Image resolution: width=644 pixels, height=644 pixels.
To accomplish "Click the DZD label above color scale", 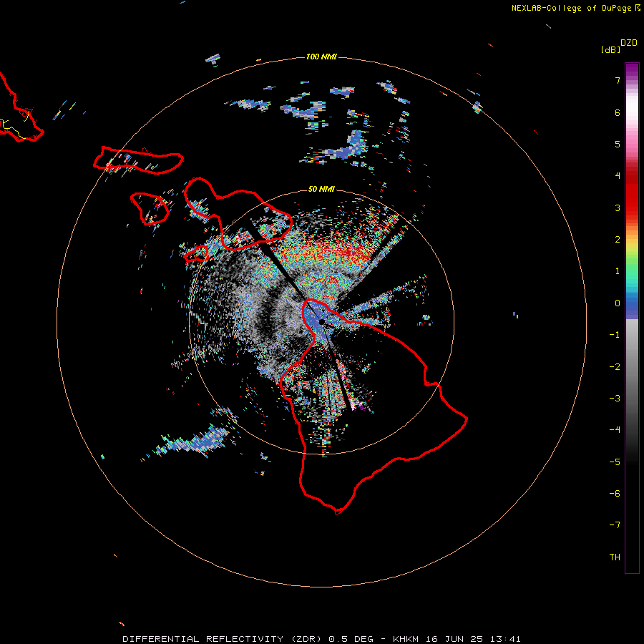I will pyautogui.click(x=629, y=43).
